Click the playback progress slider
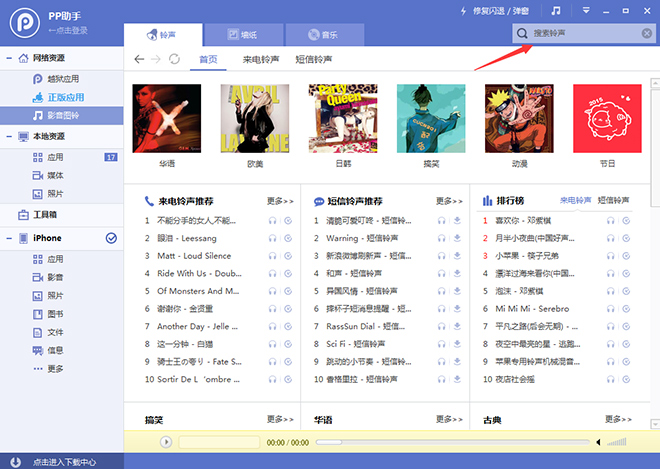Viewport: 660px width, 469px height. point(440,442)
